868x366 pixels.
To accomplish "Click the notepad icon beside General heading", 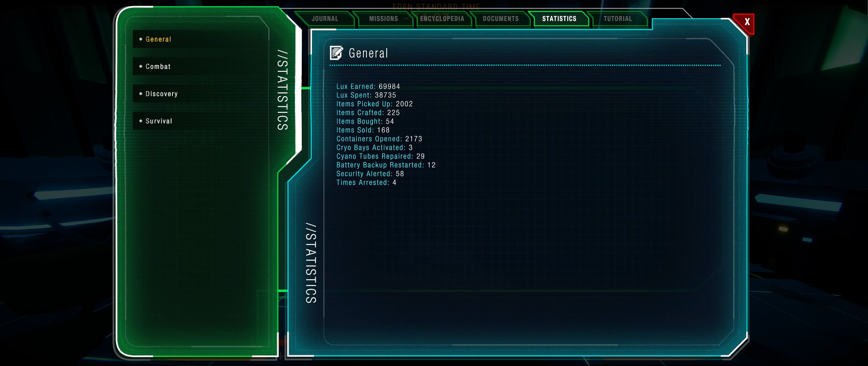I will coord(336,53).
